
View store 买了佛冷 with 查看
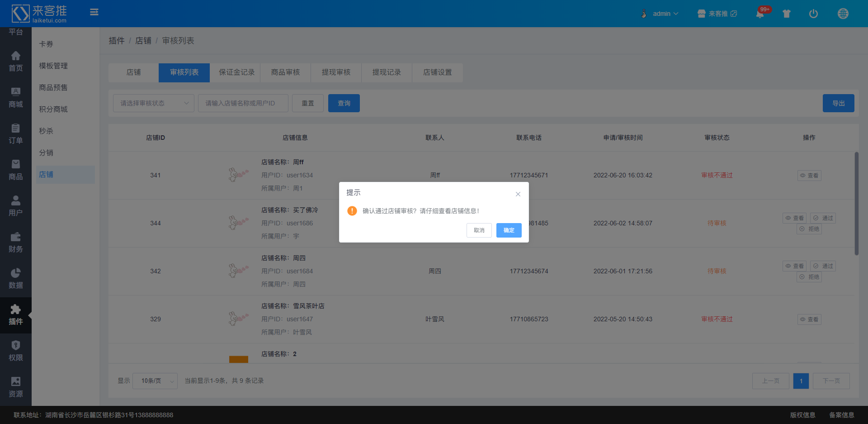(795, 218)
